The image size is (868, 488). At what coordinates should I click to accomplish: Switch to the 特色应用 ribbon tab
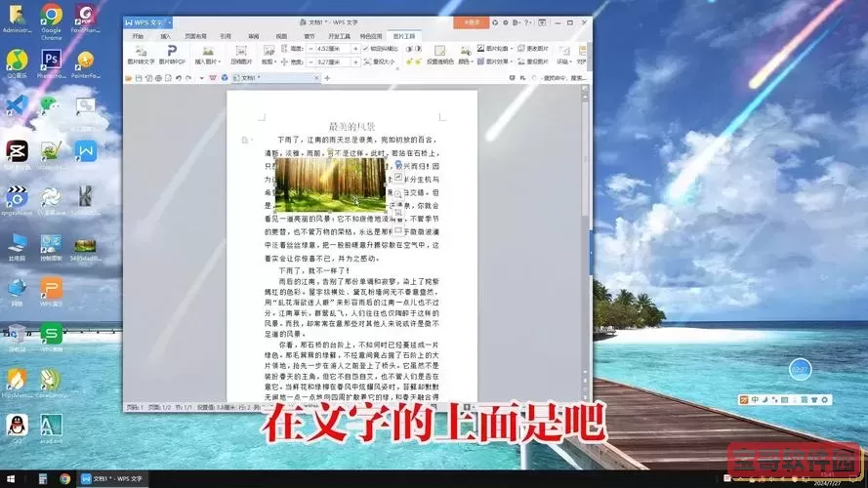pyautogui.click(x=371, y=36)
